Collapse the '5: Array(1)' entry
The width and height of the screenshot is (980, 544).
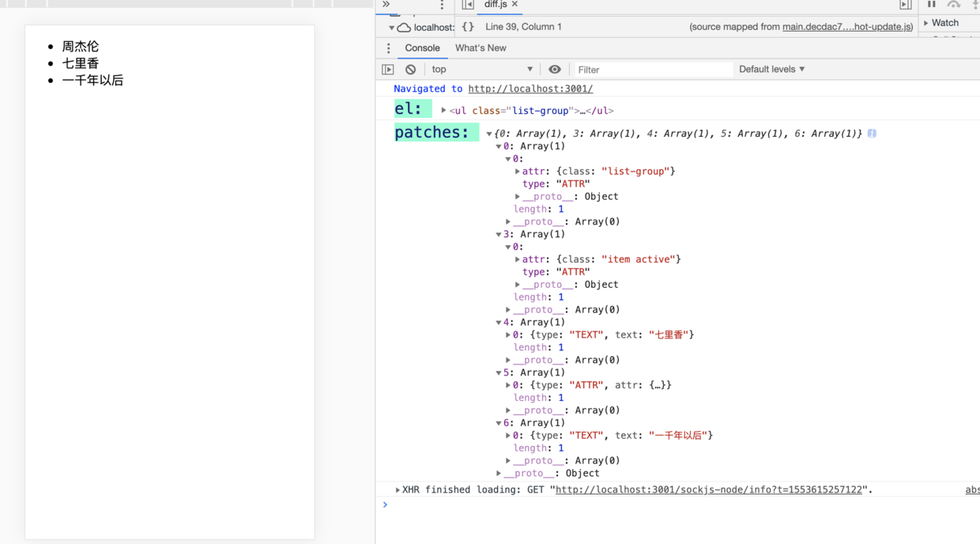(498, 372)
